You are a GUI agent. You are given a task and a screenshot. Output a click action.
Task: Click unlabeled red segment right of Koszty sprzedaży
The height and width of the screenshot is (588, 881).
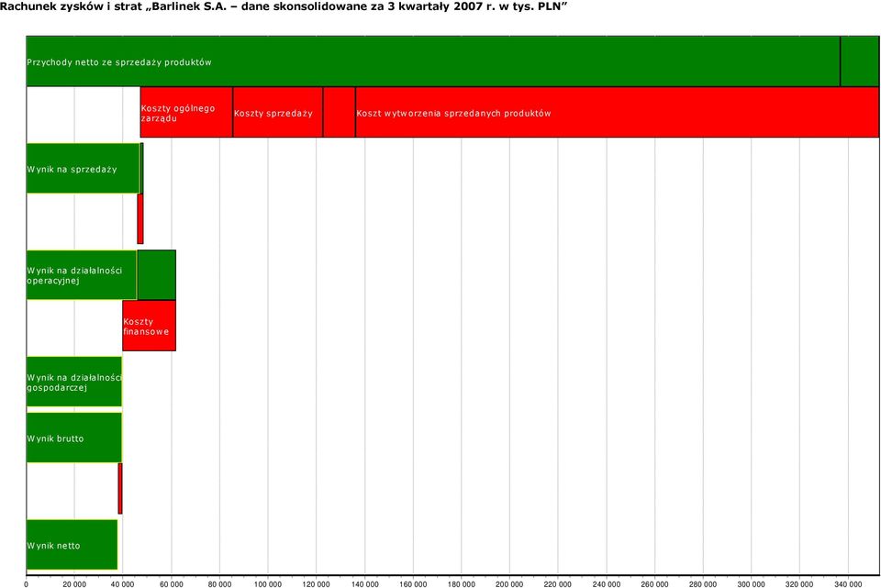(x=340, y=112)
